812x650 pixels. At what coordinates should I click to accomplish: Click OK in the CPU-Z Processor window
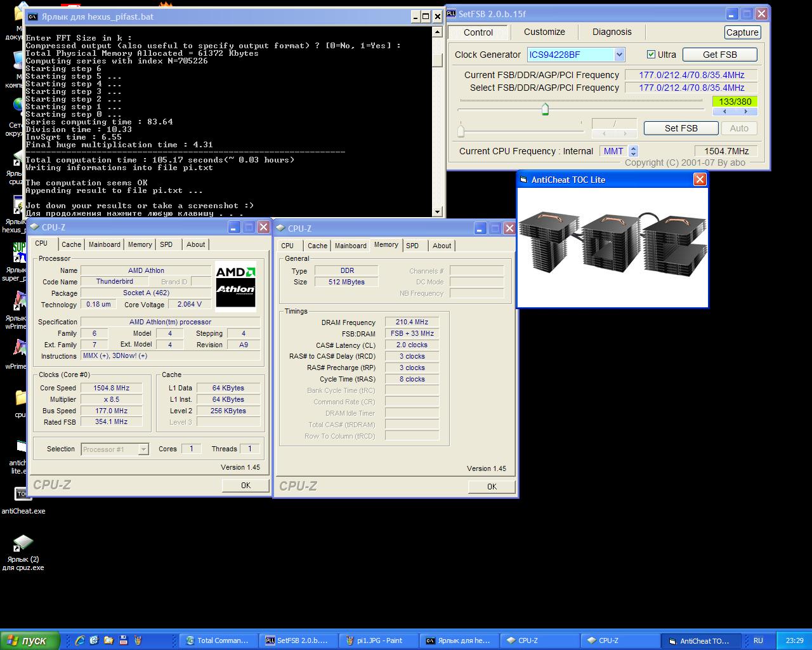[246, 485]
